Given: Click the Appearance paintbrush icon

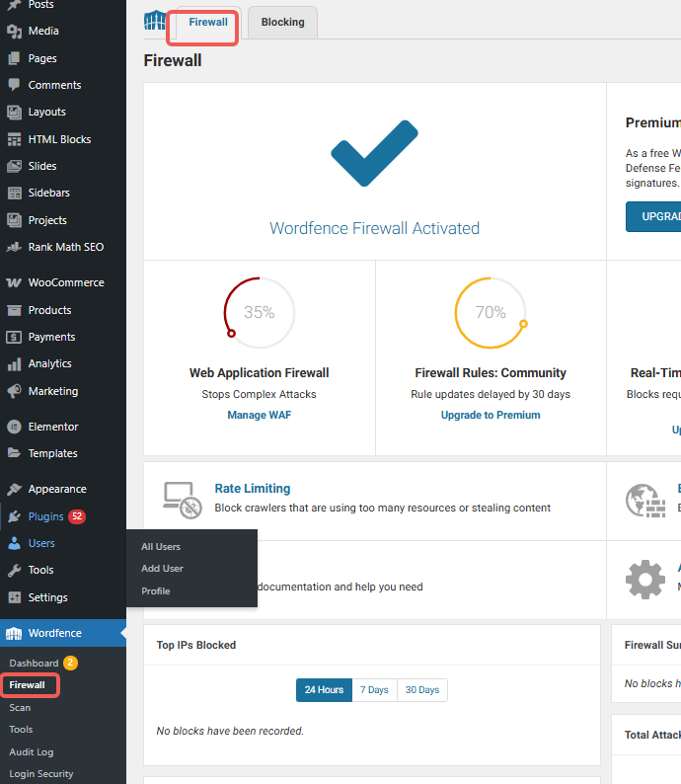Looking at the screenshot, I should [14, 489].
